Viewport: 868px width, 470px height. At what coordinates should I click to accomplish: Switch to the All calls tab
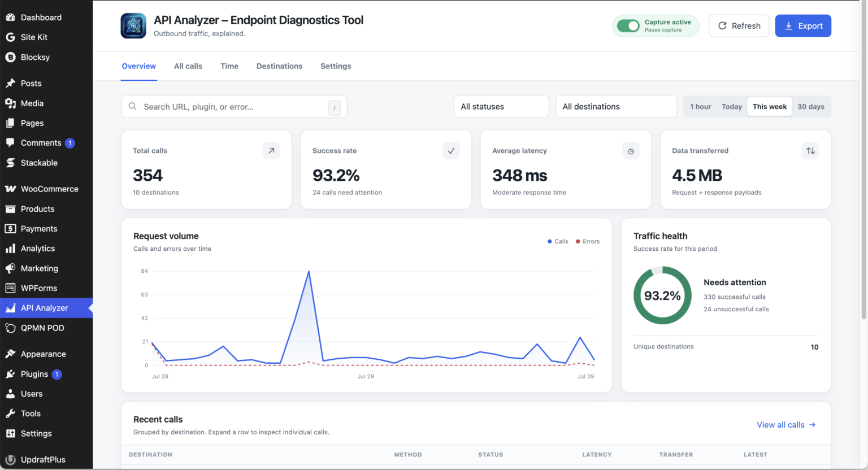click(x=188, y=66)
